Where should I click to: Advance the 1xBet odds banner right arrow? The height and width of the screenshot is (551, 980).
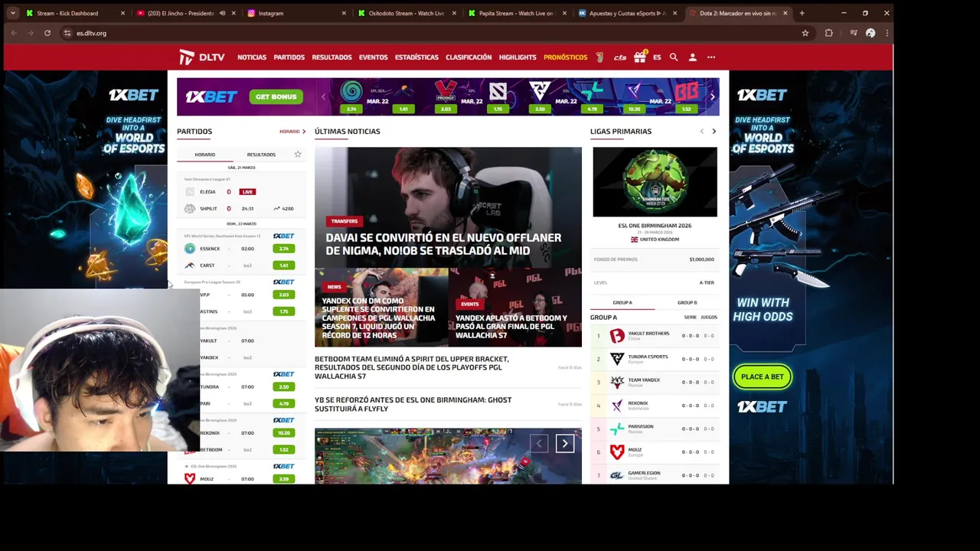(x=712, y=97)
